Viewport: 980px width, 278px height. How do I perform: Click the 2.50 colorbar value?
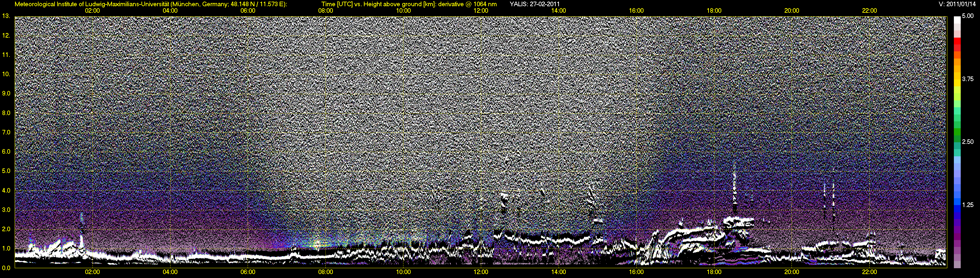(968, 142)
